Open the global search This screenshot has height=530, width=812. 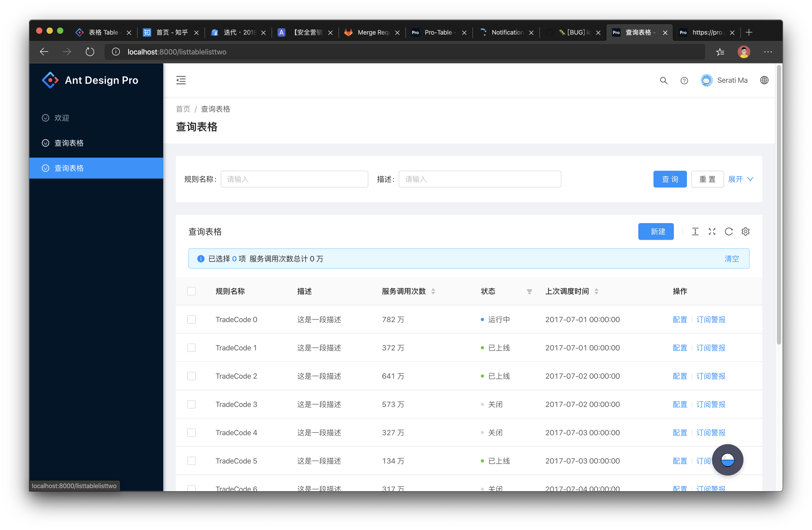[x=663, y=81]
